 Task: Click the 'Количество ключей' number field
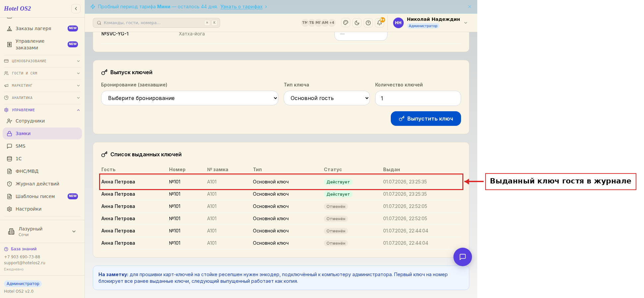click(418, 98)
